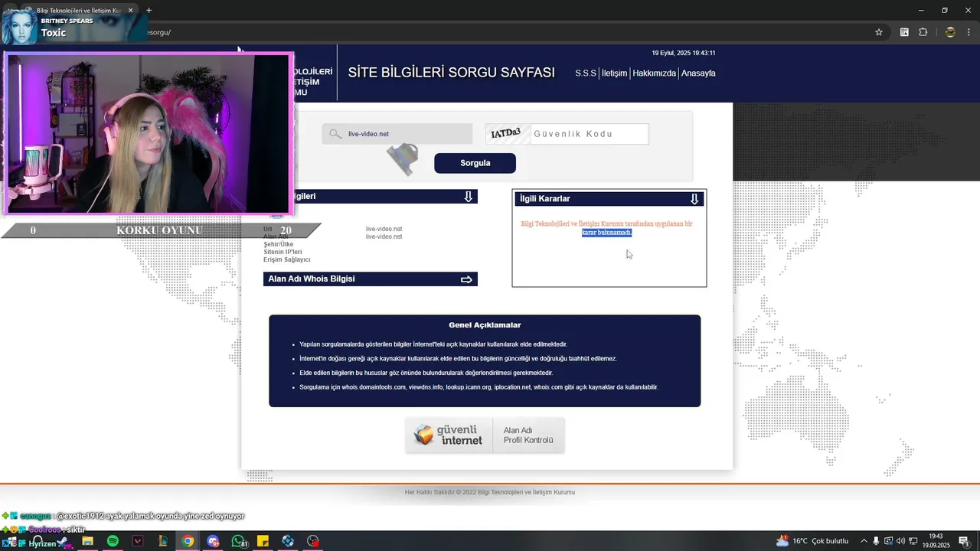This screenshot has width=980, height=551.
Task: Open the blue hexagon app in the taskbar
Action: click(x=288, y=541)
